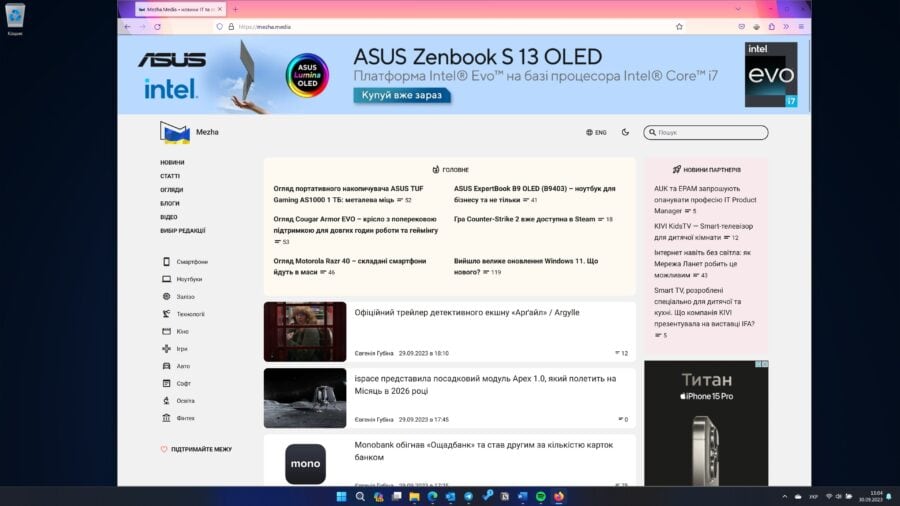This screenshot has width=900, height=506.
Task: Open the ASUS TUF Gaming AS1000 review link
Action: tap(348, 194)
